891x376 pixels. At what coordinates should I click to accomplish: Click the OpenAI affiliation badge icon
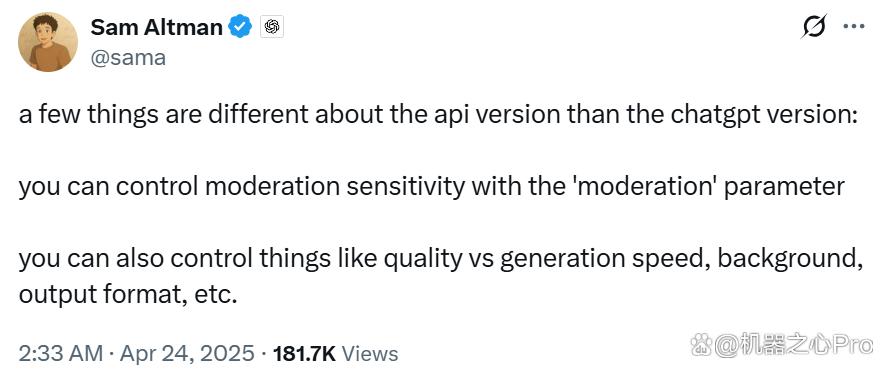pyautogui.click(x=272, y=27)
